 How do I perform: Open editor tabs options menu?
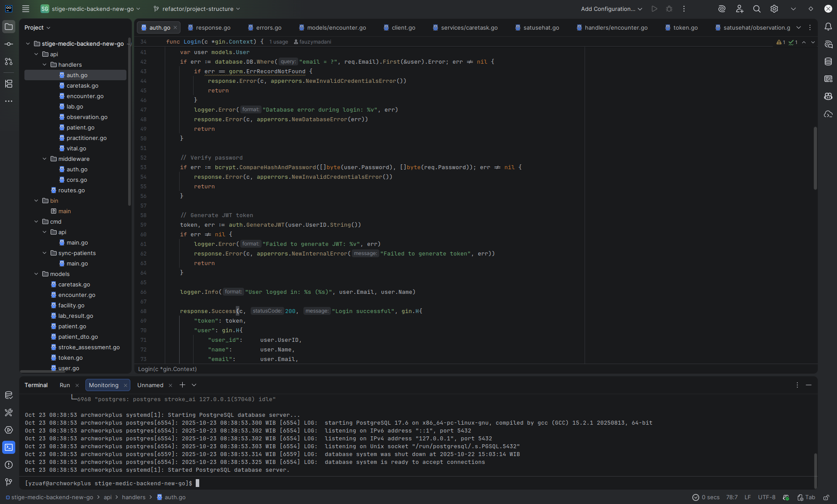click(810, 27)
